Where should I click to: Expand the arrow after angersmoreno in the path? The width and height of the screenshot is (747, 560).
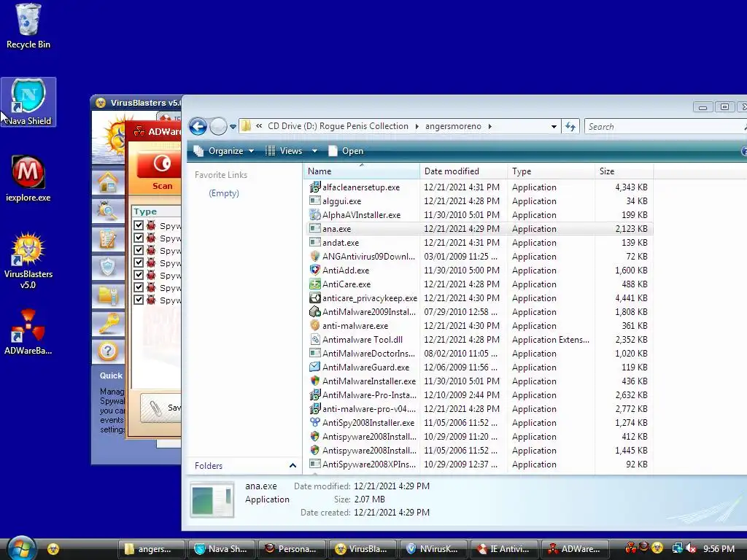[x=489, y=126]
